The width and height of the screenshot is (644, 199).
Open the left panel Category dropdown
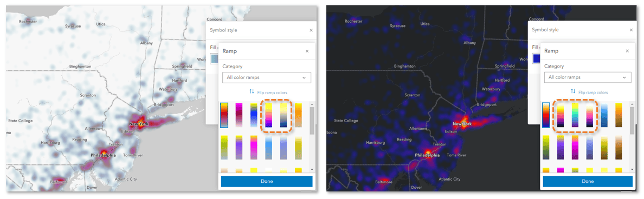click(x=267, y=77)
